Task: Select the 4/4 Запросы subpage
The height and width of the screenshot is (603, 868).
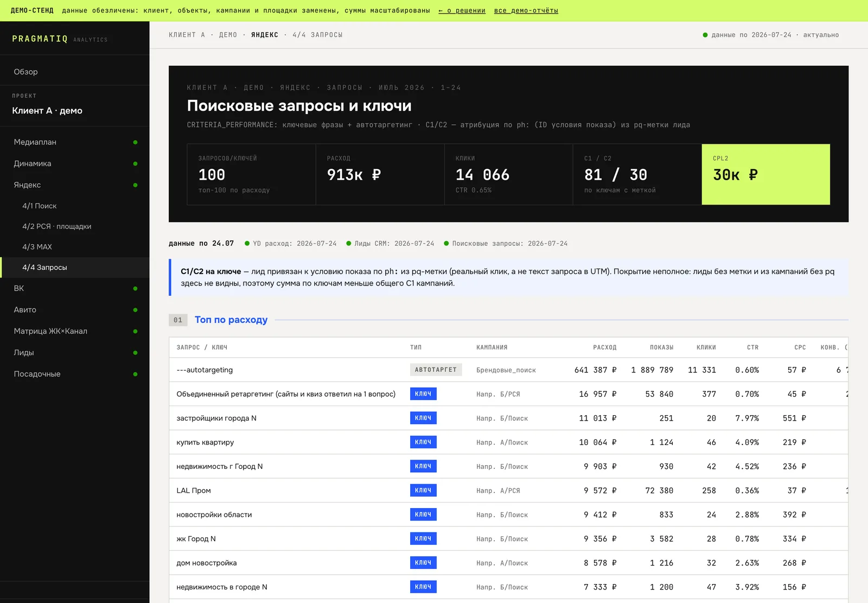Action: click(x=75, y=268)
